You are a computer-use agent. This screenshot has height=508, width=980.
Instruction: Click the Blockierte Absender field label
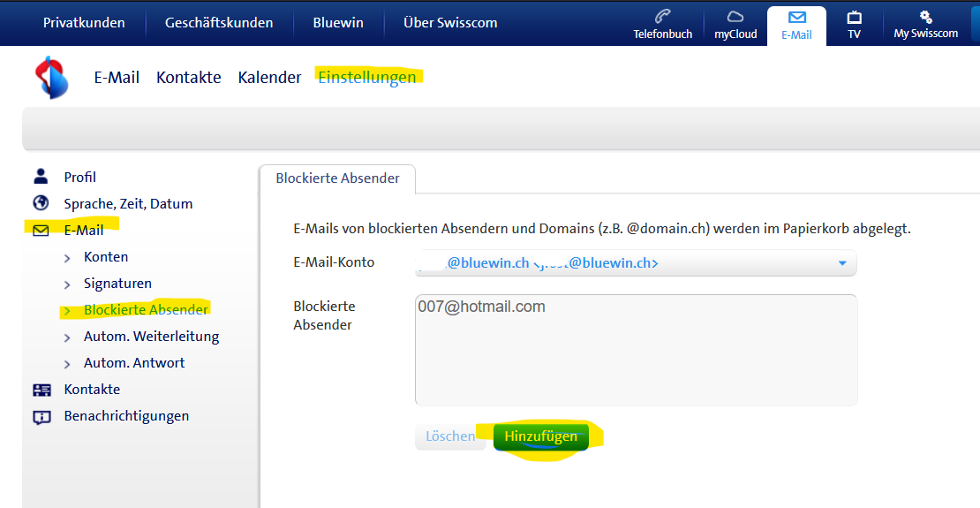(x=324, y=316)
